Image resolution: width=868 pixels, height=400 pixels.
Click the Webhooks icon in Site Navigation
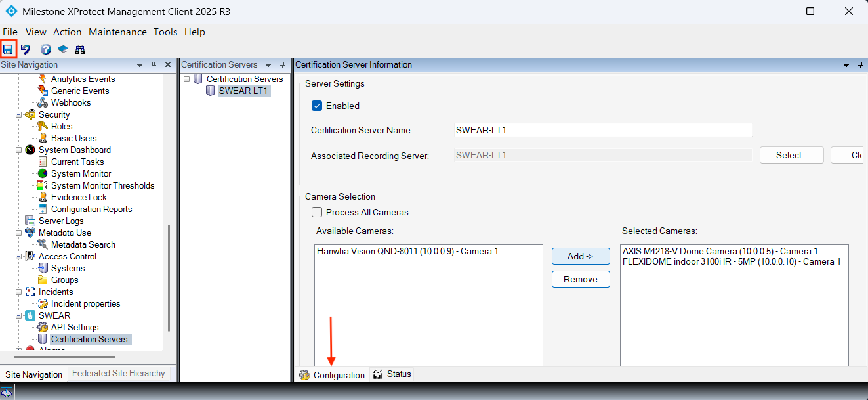pos(43,102)
